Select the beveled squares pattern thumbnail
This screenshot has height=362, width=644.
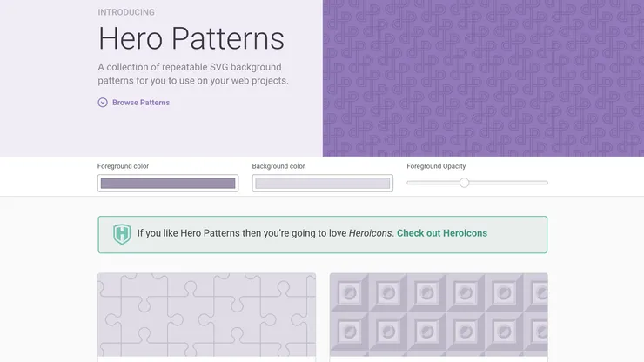[439, 315]
